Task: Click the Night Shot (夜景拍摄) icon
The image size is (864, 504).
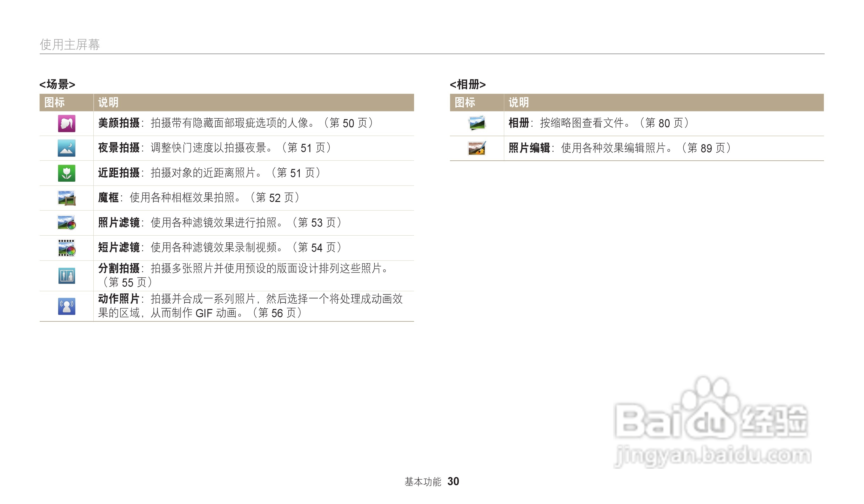Action: tap(66, 148)
